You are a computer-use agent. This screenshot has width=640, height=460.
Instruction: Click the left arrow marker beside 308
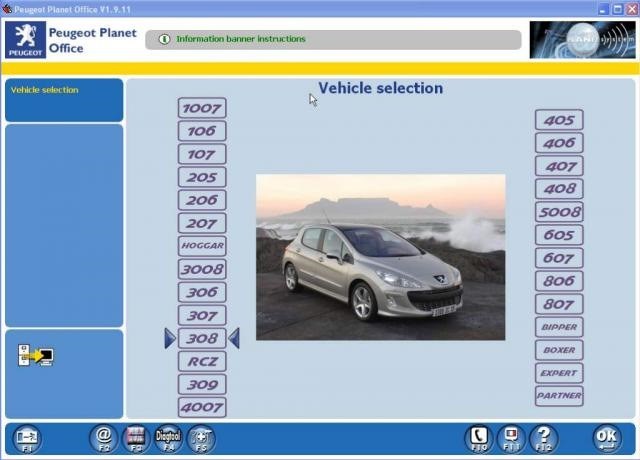170,339
